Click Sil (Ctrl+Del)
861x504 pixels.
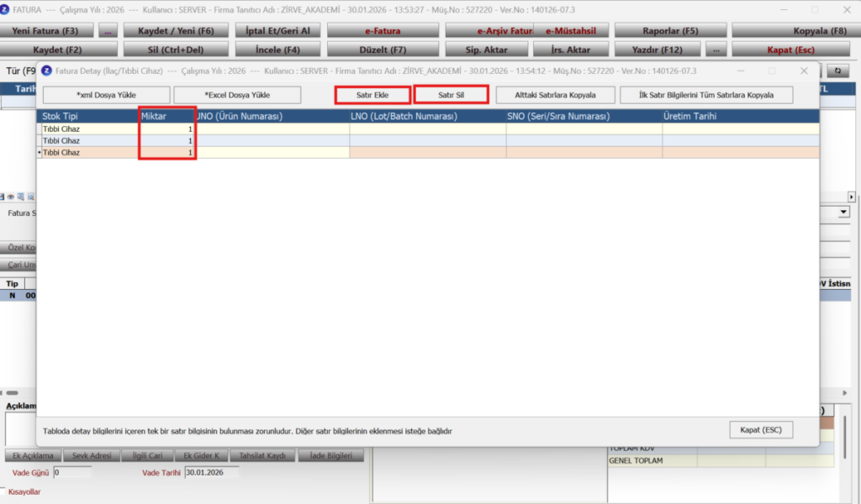pyautogui.click(x=176, y=50)
